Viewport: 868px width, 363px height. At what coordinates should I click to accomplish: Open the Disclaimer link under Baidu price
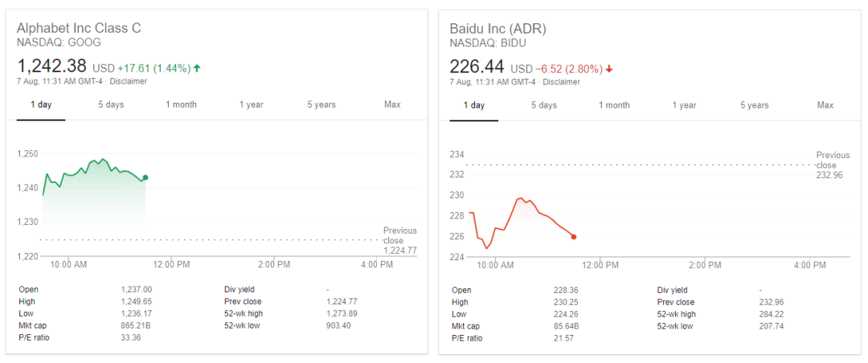[x=561, y=82]
